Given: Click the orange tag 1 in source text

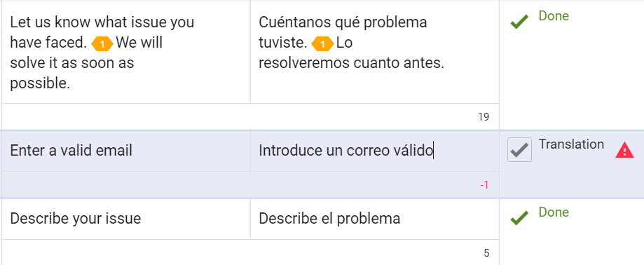Looking at the screenshot, I should click(102, 43).
